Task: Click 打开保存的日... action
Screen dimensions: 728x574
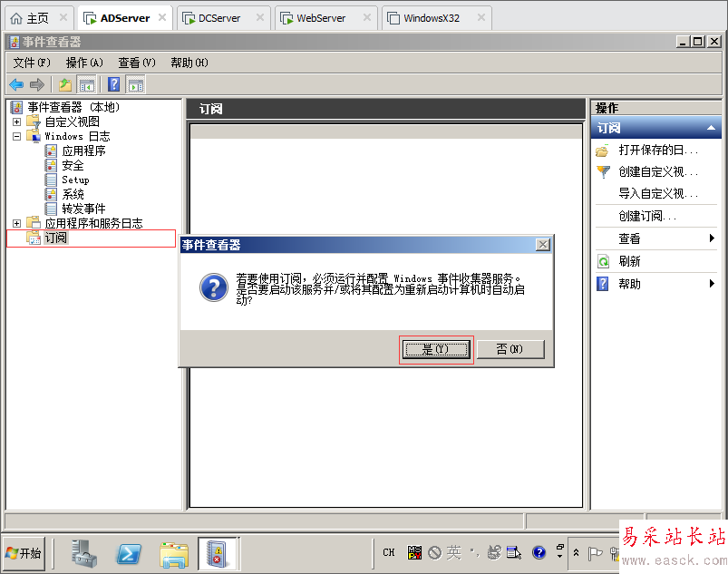Action: tap(657, 150)
